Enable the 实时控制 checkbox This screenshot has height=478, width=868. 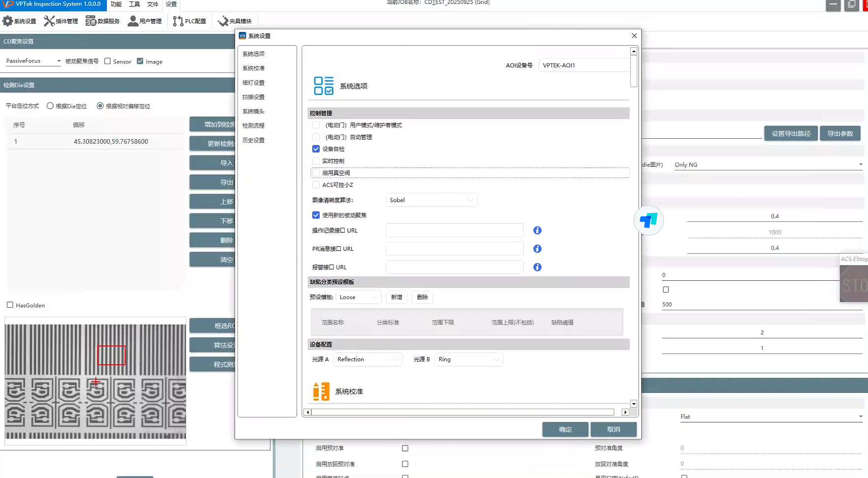[316, 161]
